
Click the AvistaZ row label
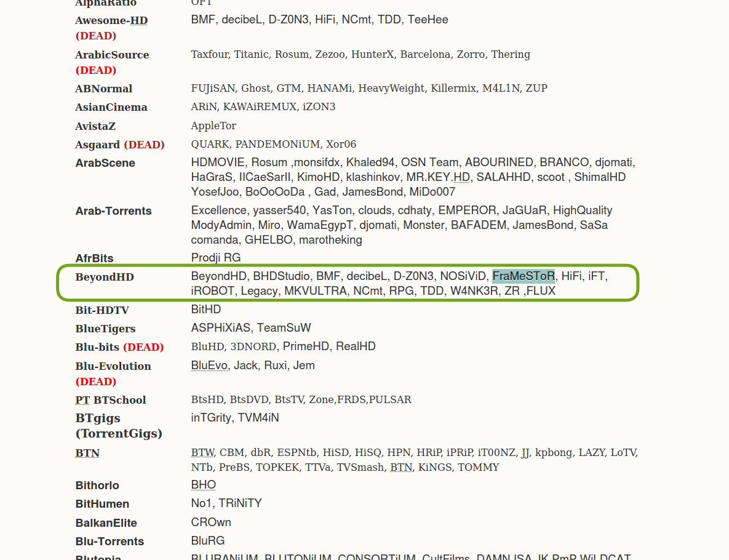[x=95, y=127]
